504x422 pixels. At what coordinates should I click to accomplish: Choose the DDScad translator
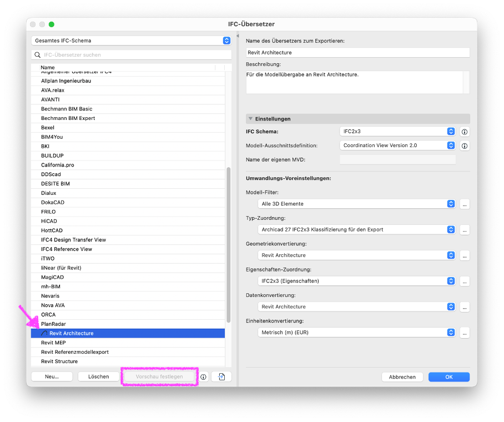tap(128, 174)
